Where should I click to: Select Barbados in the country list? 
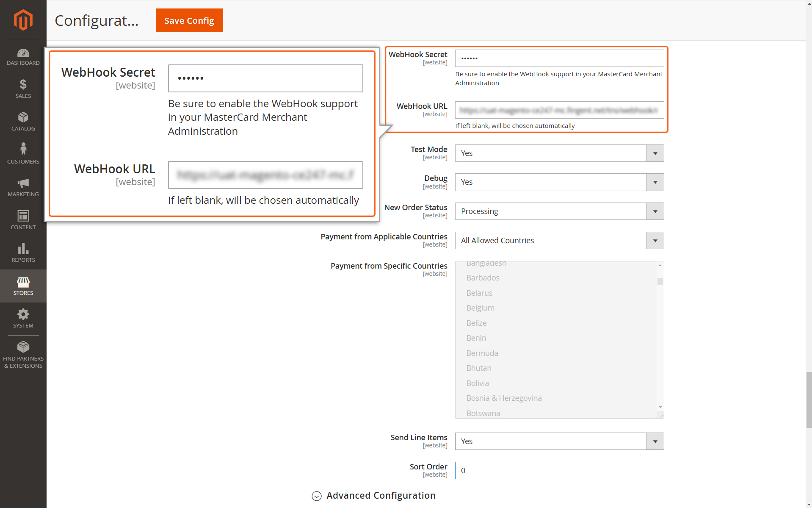pos(483,278)
